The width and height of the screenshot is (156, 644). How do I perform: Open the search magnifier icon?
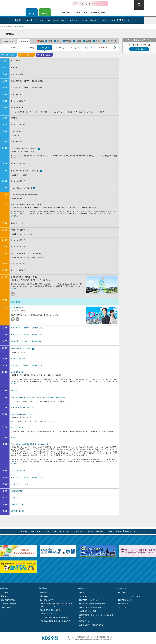pyautogui.click(x=139, y=5)
